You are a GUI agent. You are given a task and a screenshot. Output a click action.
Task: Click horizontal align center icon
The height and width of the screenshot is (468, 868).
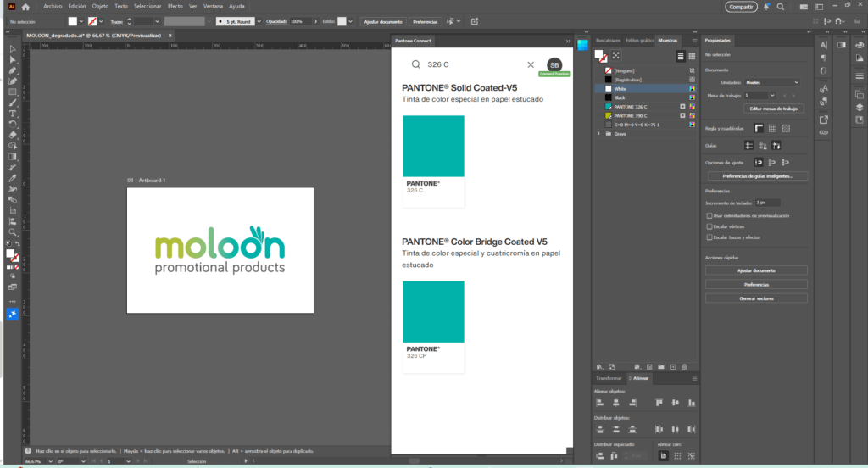click(616, 403)
